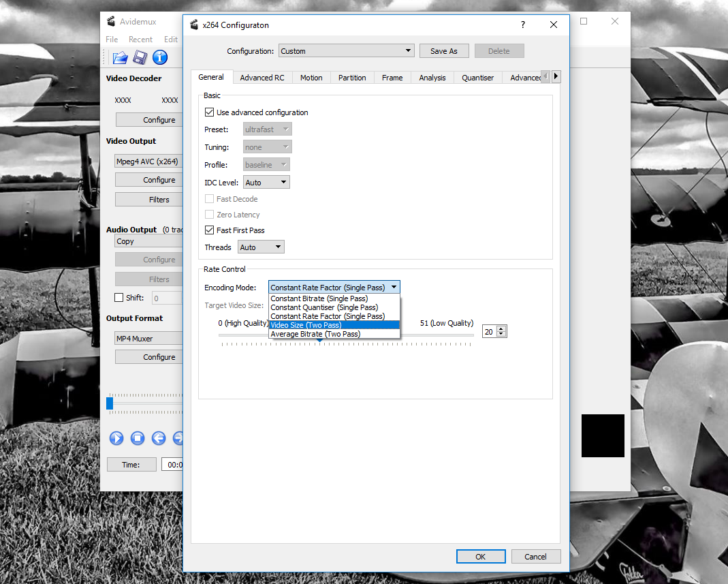This screenshot has height=584, width=728.
Task: Maximize the Avidemux main window
Action: click(x=584, y=21)
